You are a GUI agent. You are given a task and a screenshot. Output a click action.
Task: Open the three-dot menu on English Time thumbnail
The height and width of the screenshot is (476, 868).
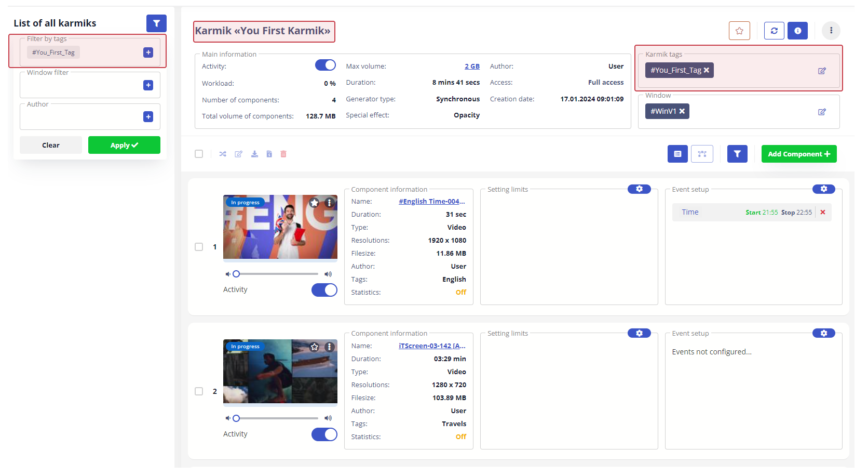[329, 203]
